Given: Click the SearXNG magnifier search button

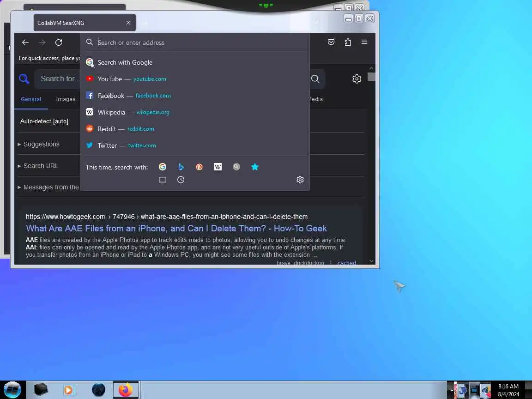Looking at the screenshot, I should coord(315,79).
